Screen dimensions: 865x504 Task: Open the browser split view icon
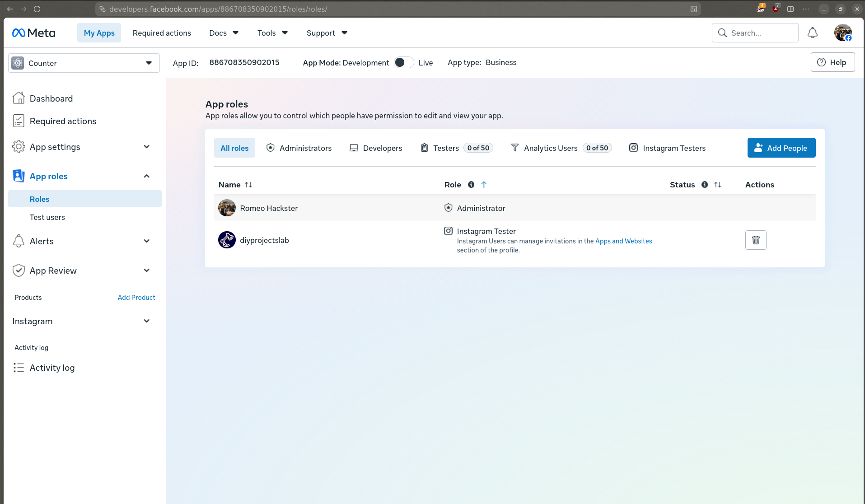point(790,9)
